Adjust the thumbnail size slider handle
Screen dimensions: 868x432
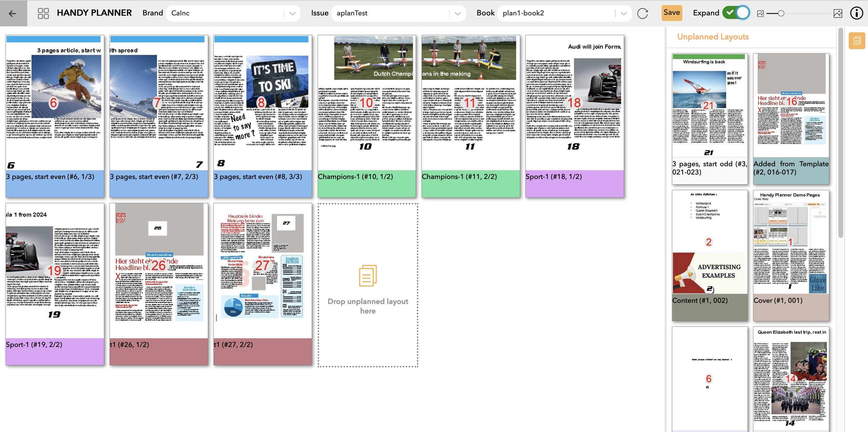(781, 14)
